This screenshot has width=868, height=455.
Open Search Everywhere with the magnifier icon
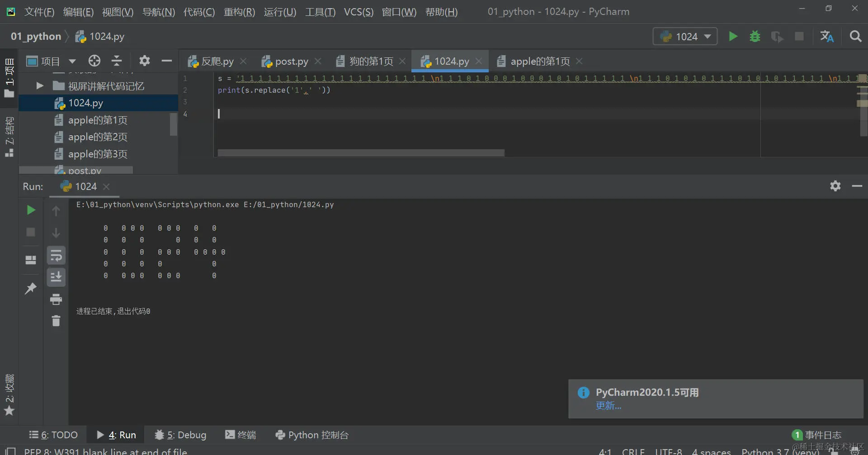click(x=856, y=36)
